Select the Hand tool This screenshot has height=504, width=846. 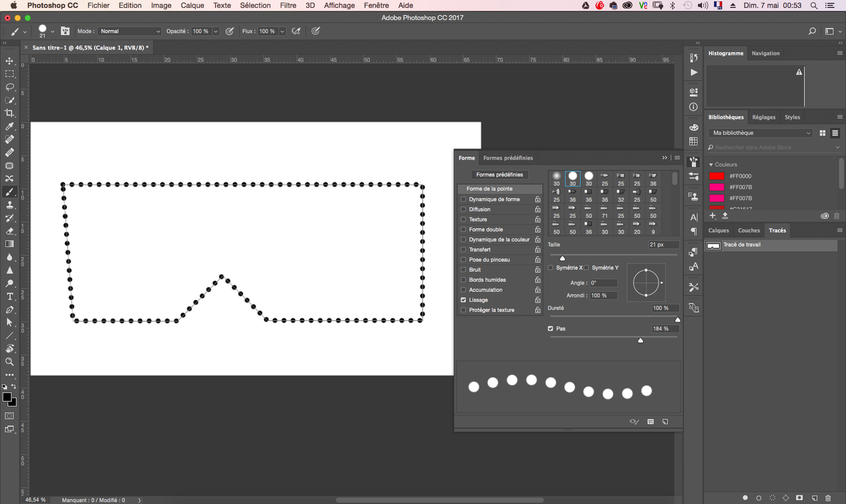click(9, 349)
